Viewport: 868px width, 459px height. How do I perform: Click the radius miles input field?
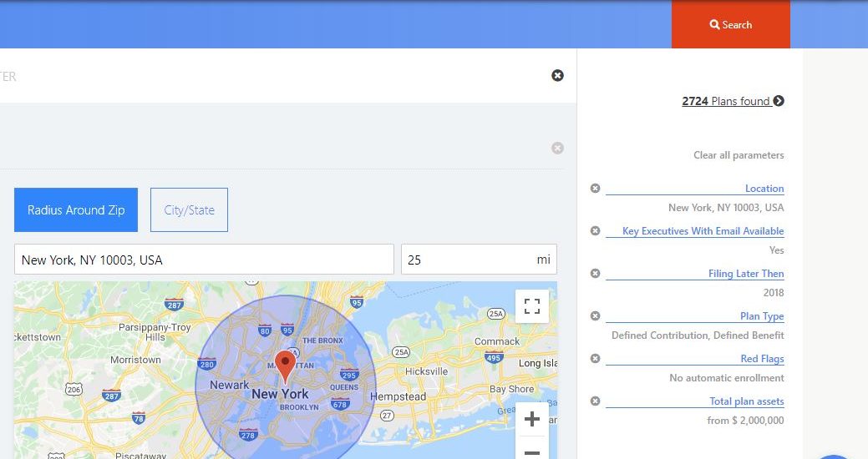pyautogui.click(x=468, y=260)
